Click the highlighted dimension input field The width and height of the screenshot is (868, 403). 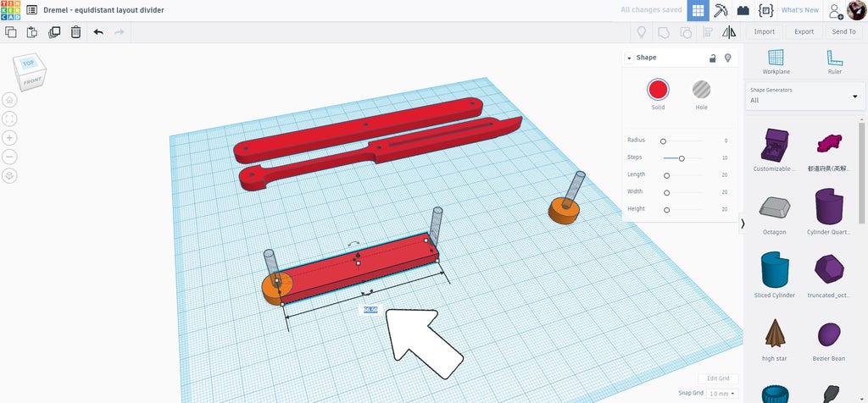(x=370, y=310)
